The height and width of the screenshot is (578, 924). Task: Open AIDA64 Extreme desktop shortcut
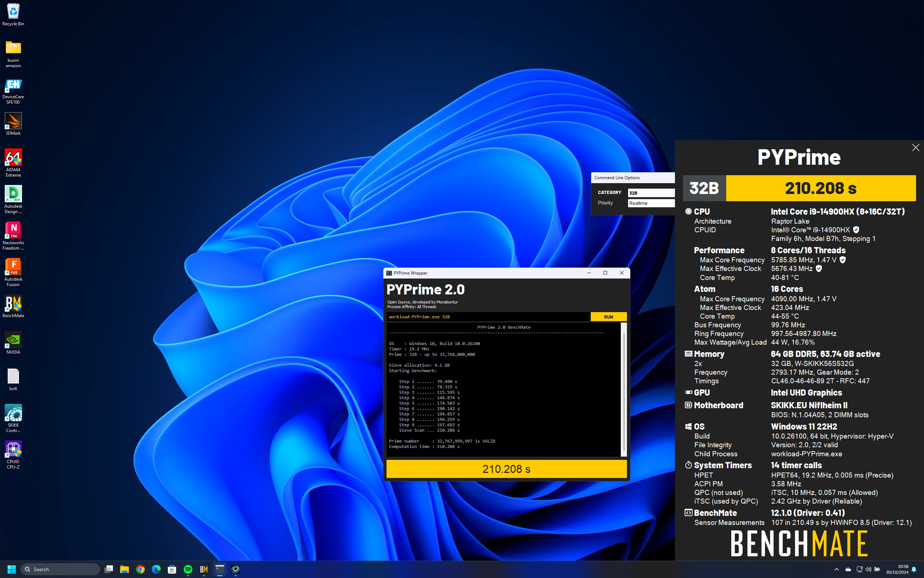pyautogui.click(x=13, y=163)
